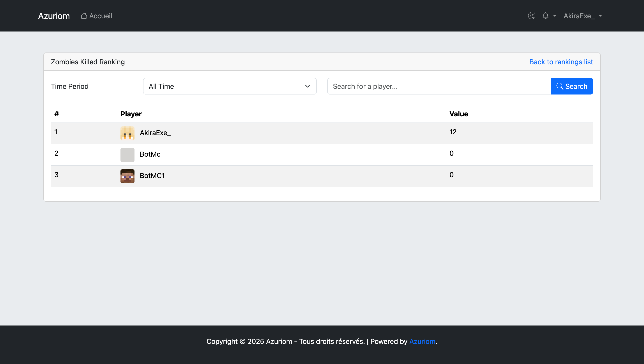Return via Back to rankings list
The width and height of the screenshot is (644, 364).
561,62
